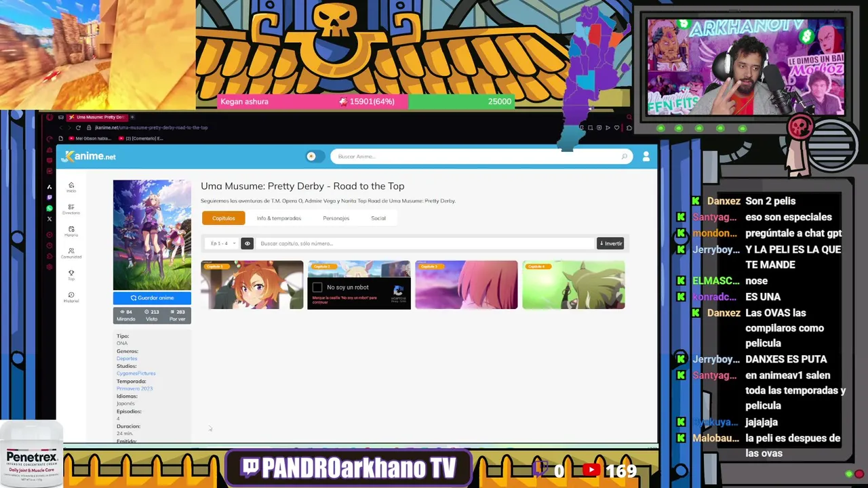Switch to the Personajes tab
The width and height of the screenshot is (868, 488).
[x=336, y=218]
